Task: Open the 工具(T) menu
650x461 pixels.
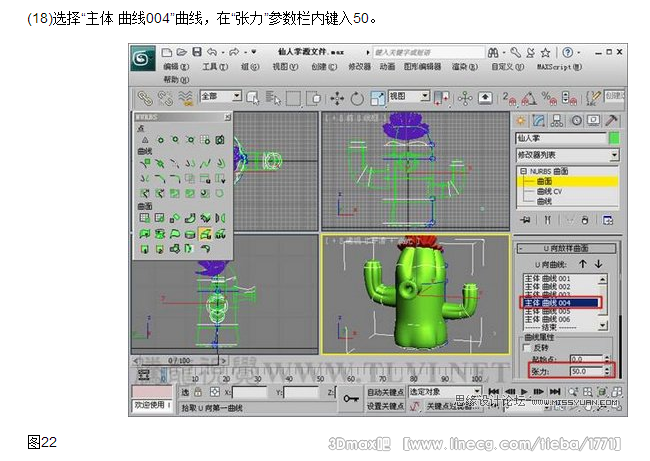Action: tap(215, 66)
